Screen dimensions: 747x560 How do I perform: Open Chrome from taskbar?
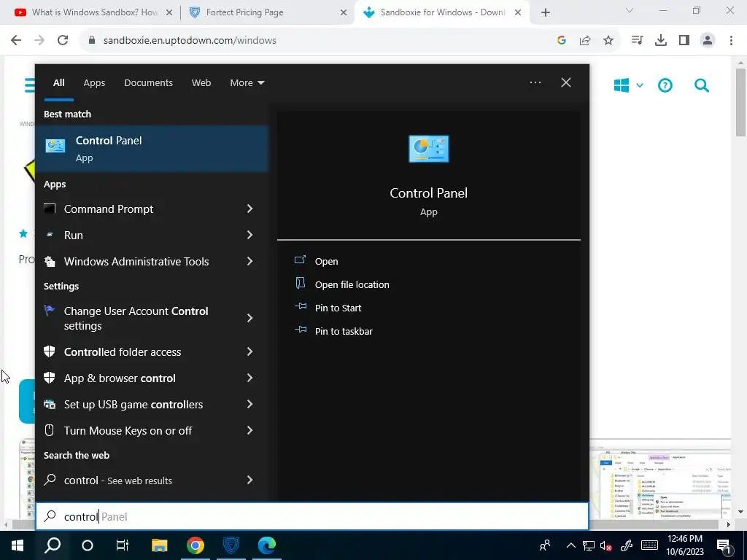196,545
